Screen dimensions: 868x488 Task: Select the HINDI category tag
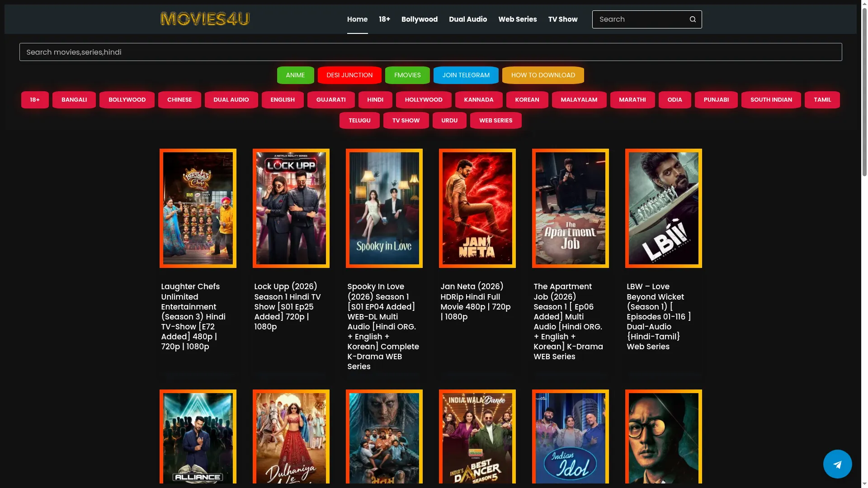point(375,100)
